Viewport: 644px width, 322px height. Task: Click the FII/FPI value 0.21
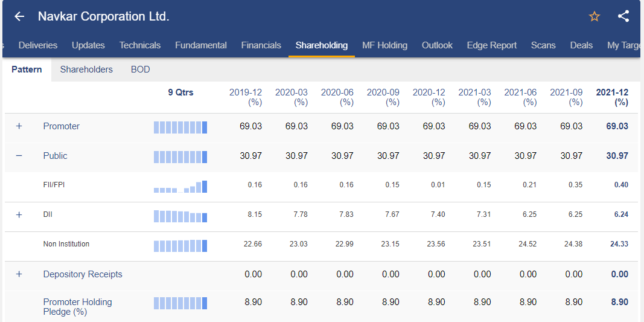[x=530, y=185]
